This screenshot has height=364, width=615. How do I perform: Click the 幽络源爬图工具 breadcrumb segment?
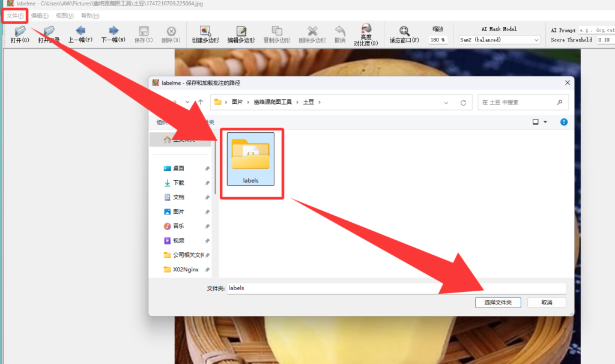click(273, 102)
